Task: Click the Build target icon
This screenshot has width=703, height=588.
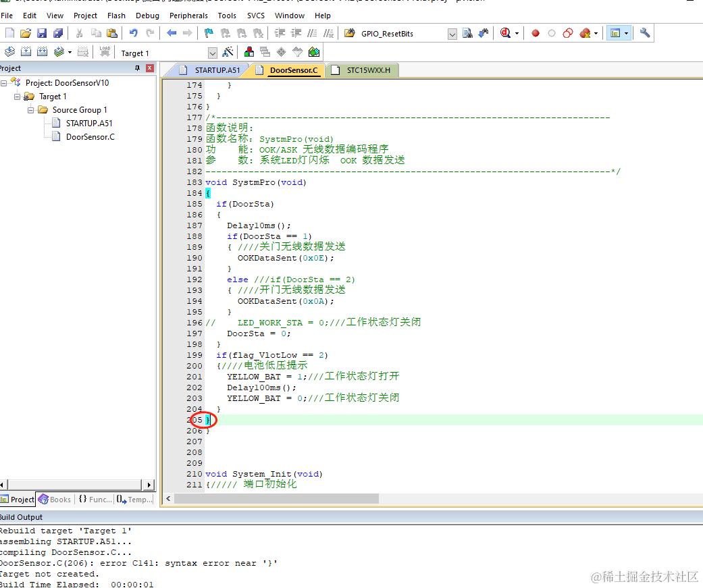Action: coord(26,52)
